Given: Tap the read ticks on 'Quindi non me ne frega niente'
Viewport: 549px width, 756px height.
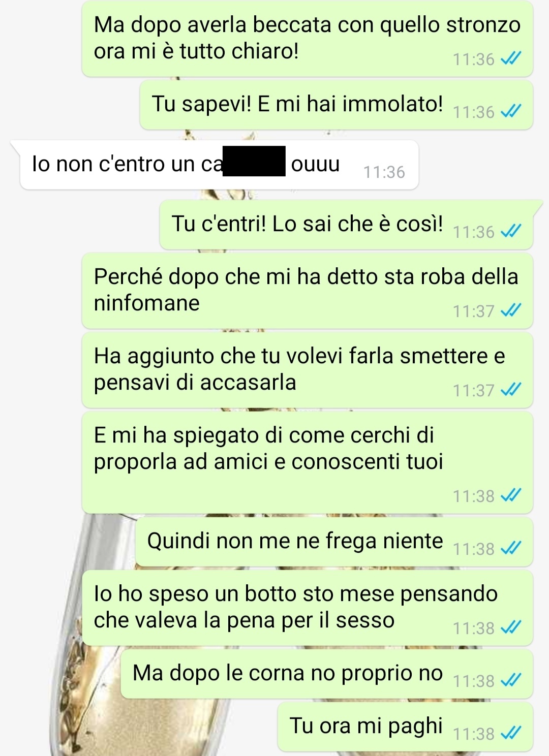Looking at the screenshot, I should (x=511, y=548).
